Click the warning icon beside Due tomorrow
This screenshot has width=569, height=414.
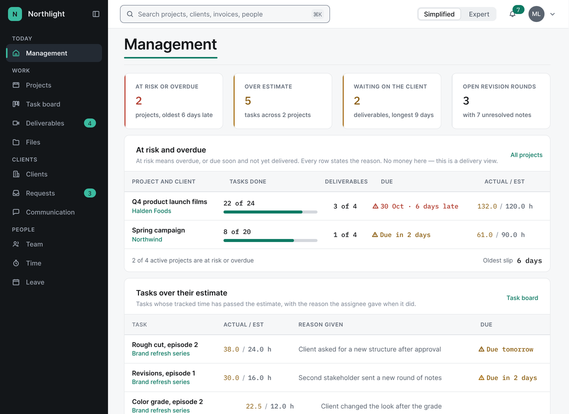(x=481, y=349)
